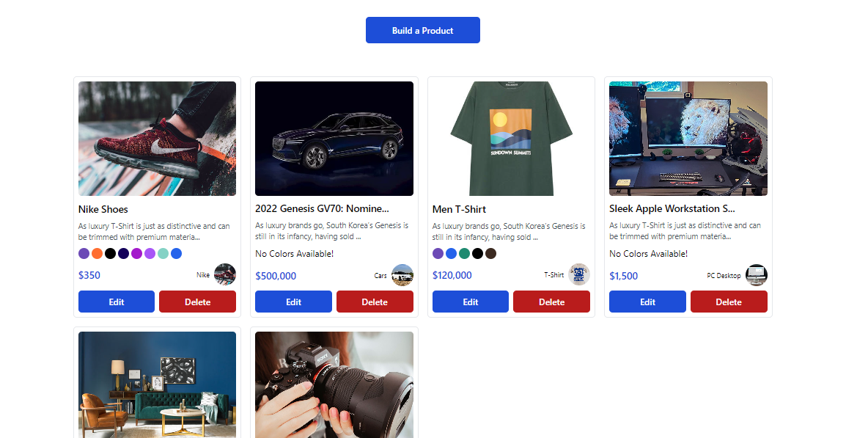
Task: Click the PC Desktop category avatar icon
Action: 757,275
